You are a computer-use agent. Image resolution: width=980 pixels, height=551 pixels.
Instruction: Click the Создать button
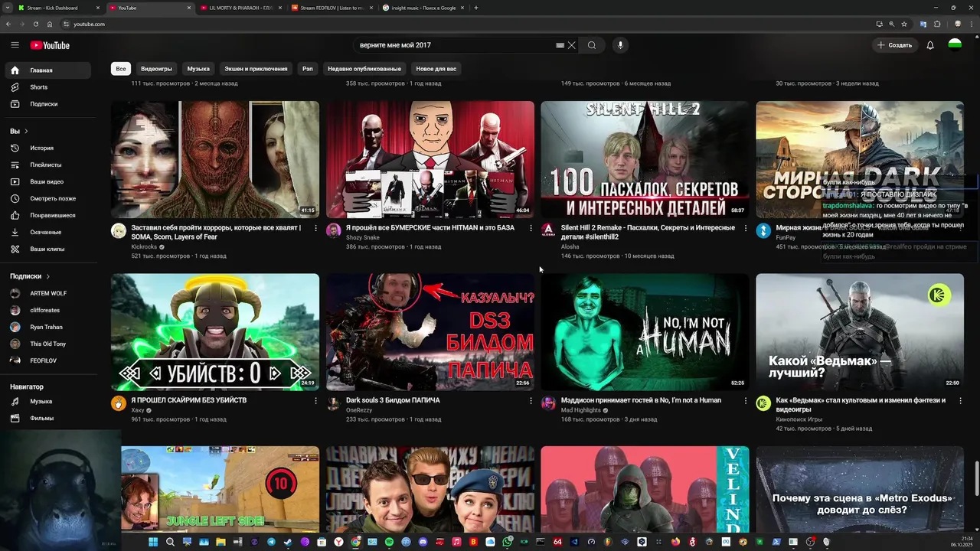tap(894, 45)
